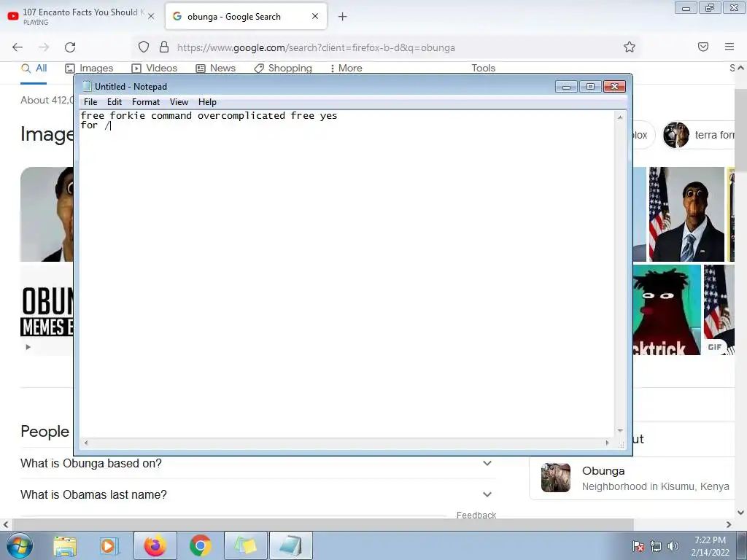Open the Sticky Notes taskbar item
Viewport: 747px width, 560px height.
[x=246, y=545]
